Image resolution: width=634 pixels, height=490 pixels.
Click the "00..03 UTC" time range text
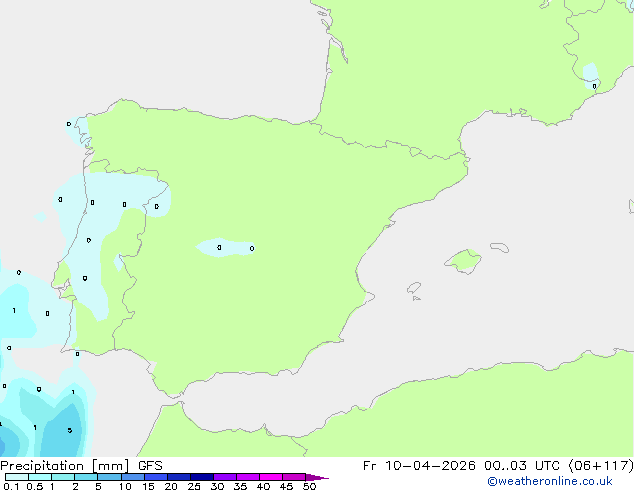(522, 466)
